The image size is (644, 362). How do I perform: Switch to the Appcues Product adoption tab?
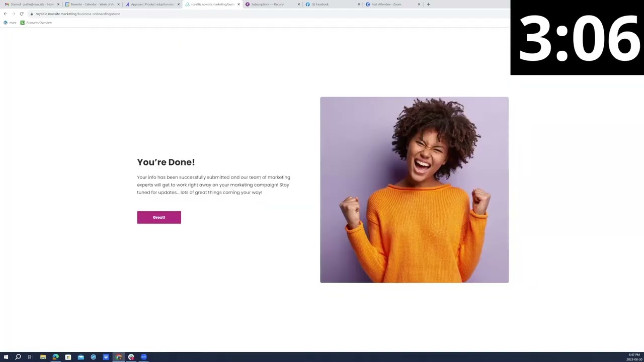pyautogui.click(x=151, y=4)
